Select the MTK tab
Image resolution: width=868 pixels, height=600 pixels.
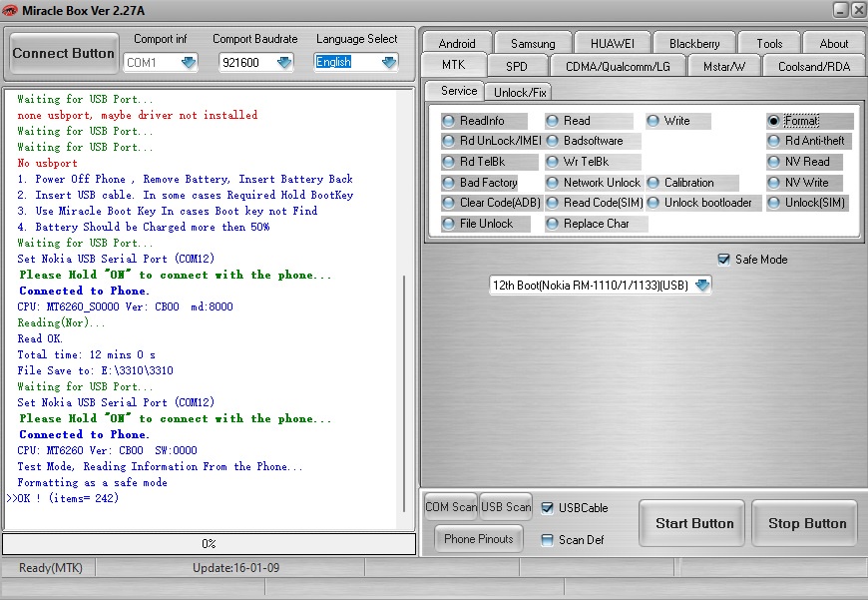[x=453, y=65]
